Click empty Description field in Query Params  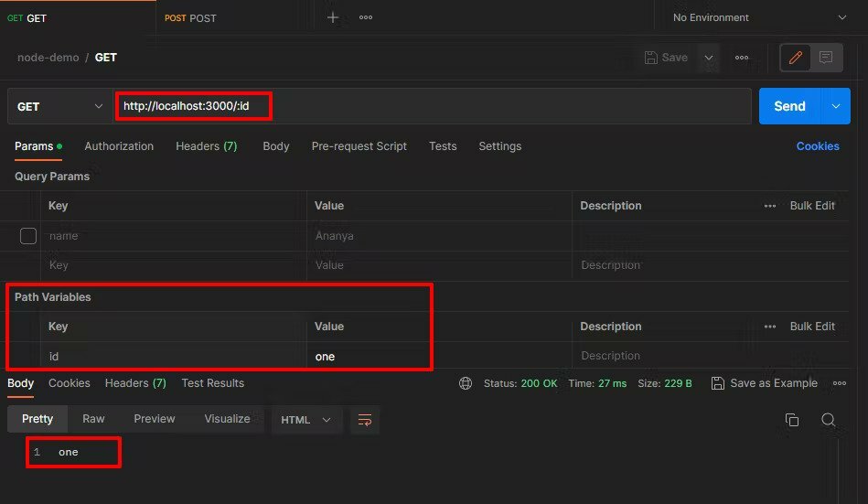click(711, 265)
